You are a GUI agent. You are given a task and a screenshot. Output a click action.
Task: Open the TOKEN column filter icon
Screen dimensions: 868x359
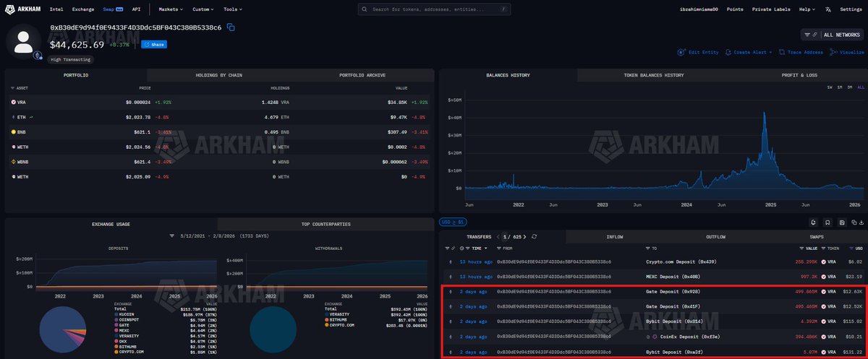click(823, 248)
